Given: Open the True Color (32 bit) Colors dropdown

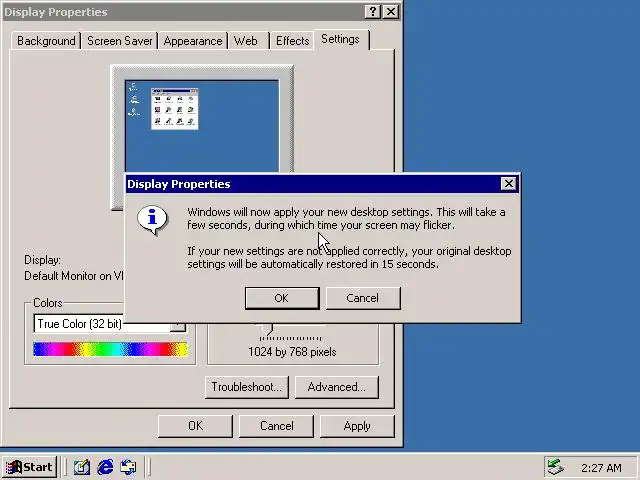Looking at the screenshot, I should pyautogui.click(x=110, y=326).
